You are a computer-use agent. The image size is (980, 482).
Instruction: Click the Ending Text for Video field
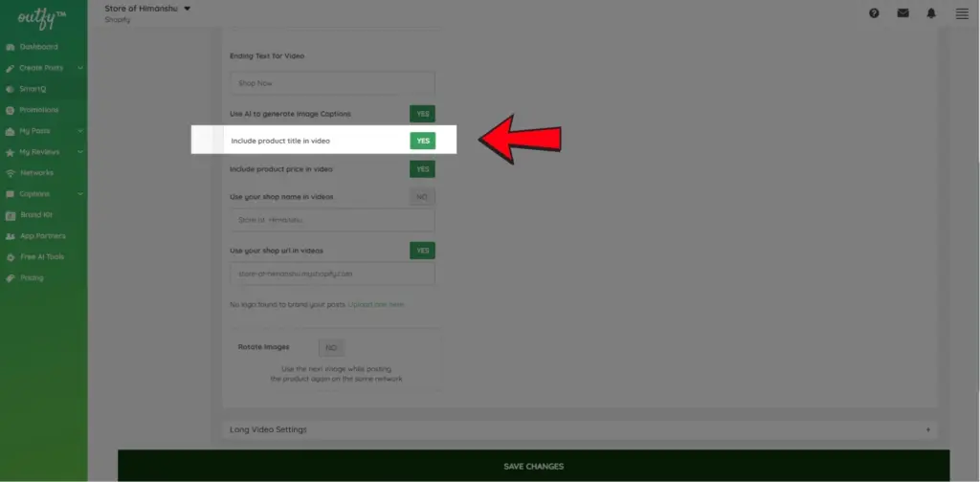[332, 83]
